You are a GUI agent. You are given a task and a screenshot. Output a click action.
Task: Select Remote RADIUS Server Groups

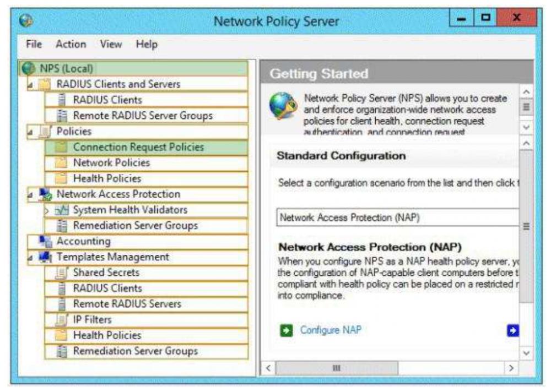point(142,116)
